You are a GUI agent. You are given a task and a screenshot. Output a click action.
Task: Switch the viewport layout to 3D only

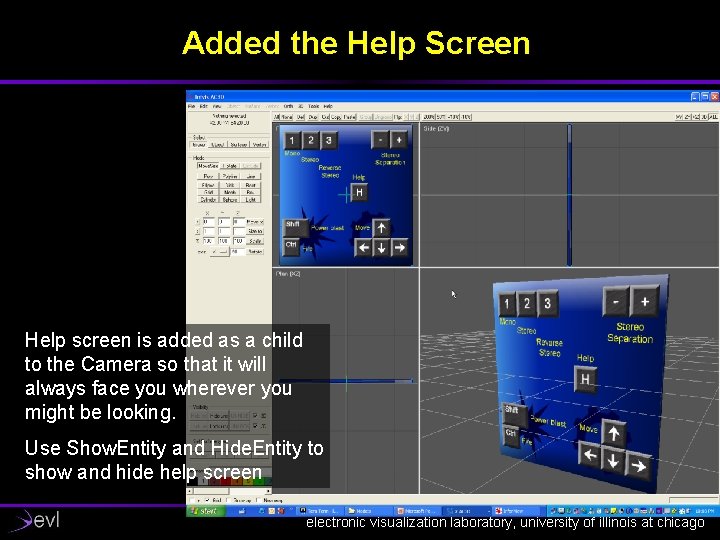click(x=704, y=117)
